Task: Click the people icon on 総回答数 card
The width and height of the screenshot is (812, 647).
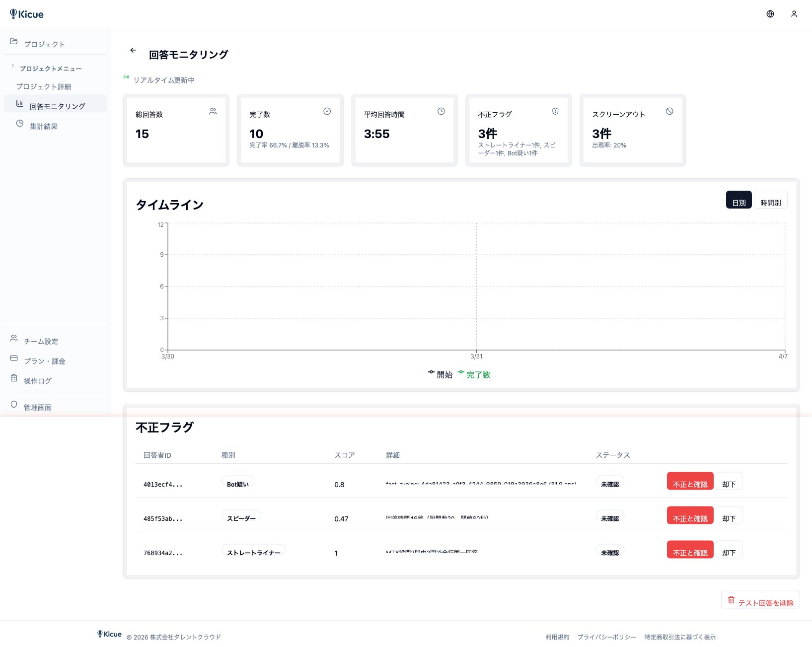Action: click(x=213, y=111)
